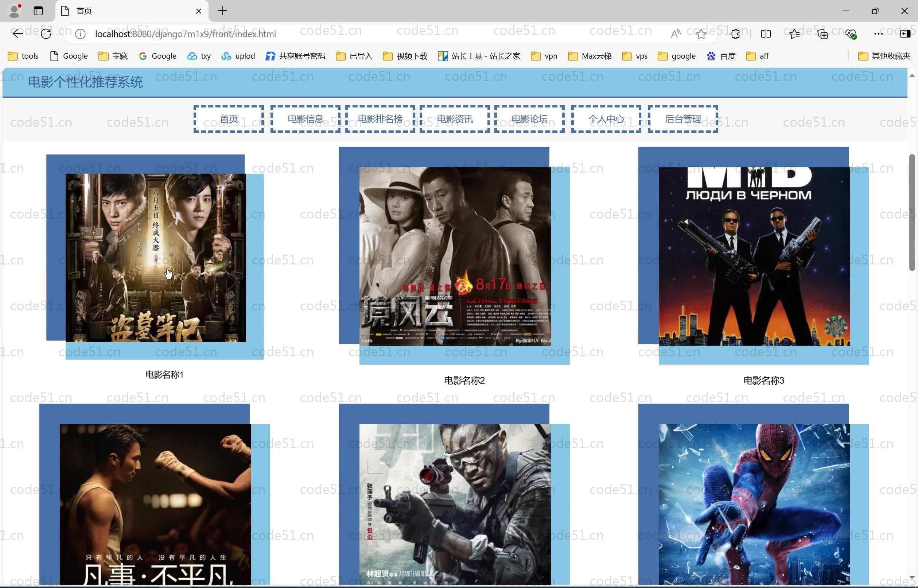Open the 边境风云 movie poster
This screenshot has height=588, width=918.
[455, 256]
